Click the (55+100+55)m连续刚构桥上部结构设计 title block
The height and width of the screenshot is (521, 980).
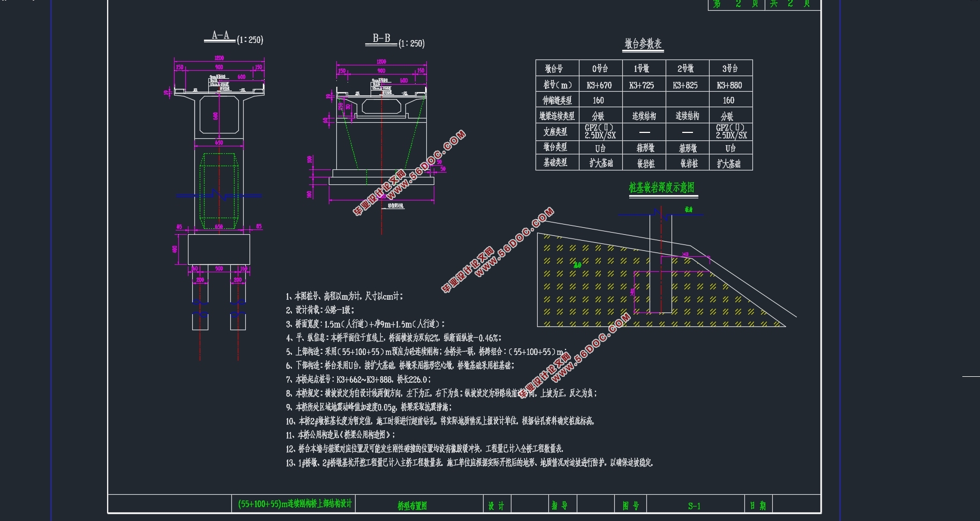point(295,504)
